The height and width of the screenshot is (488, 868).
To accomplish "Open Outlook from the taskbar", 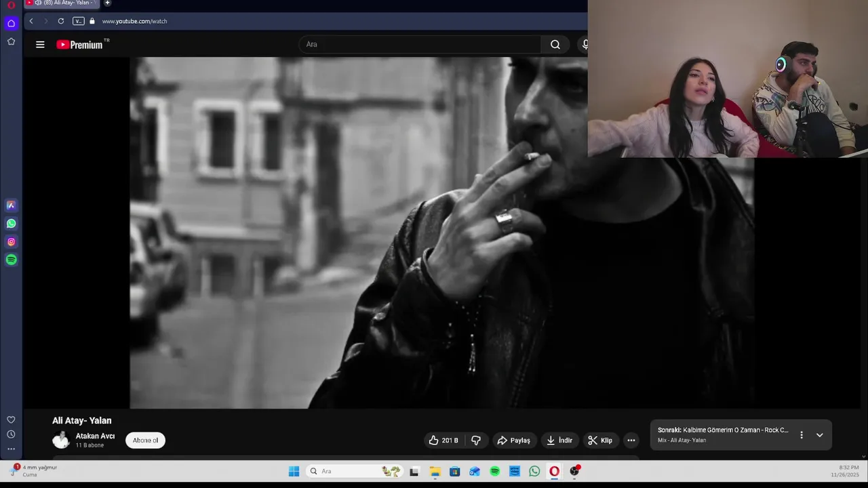I will pyautogui.click(x=475, y=471).
